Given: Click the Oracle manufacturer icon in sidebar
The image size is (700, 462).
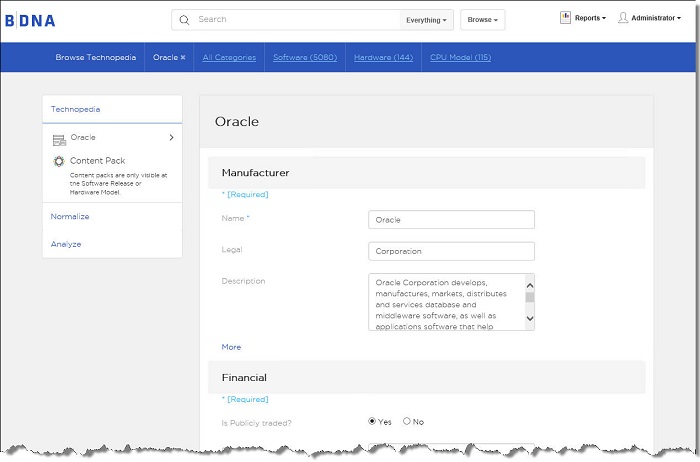Looking at the screenshot, I should (x=59, y=140).
